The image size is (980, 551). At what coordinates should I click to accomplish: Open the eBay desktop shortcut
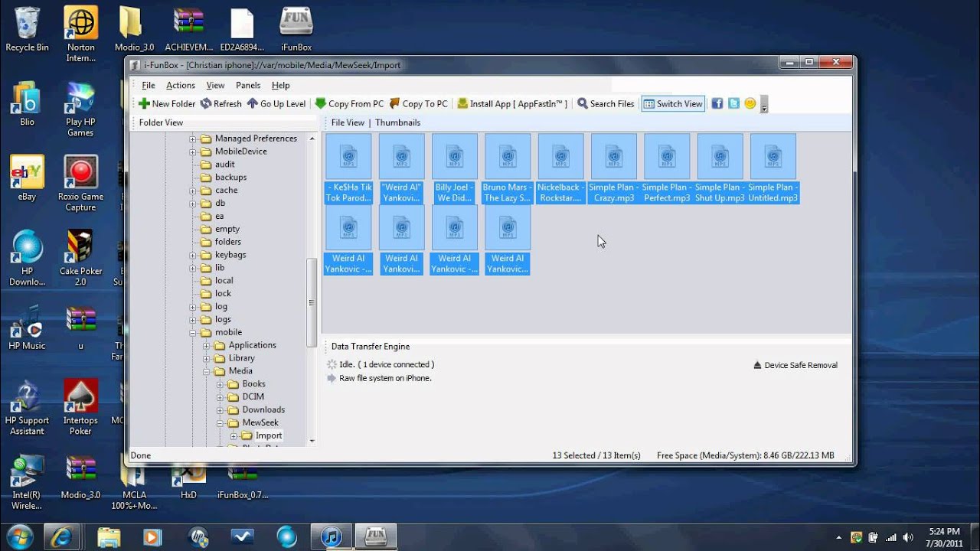point(27,178)
